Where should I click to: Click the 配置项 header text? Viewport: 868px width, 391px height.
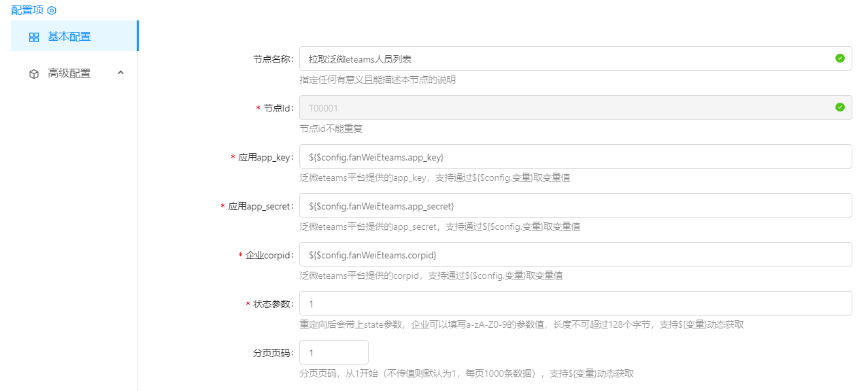[27, 10]
